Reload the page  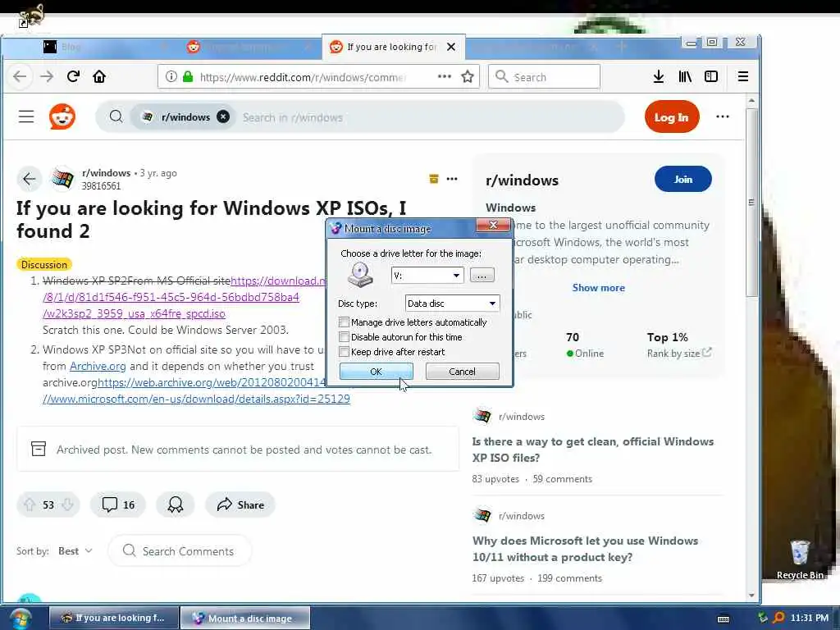pyautogui.click(x=73, y=76)
